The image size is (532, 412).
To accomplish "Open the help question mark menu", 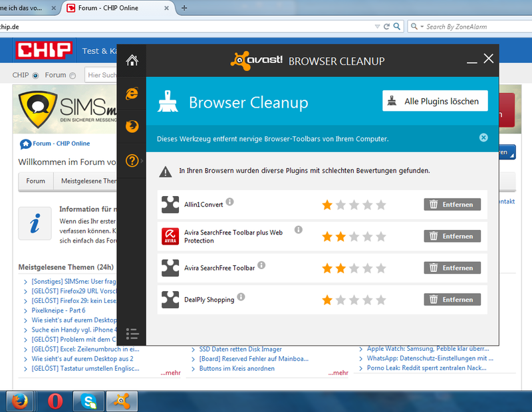I will pyautogui.click(x=132, y=160).
